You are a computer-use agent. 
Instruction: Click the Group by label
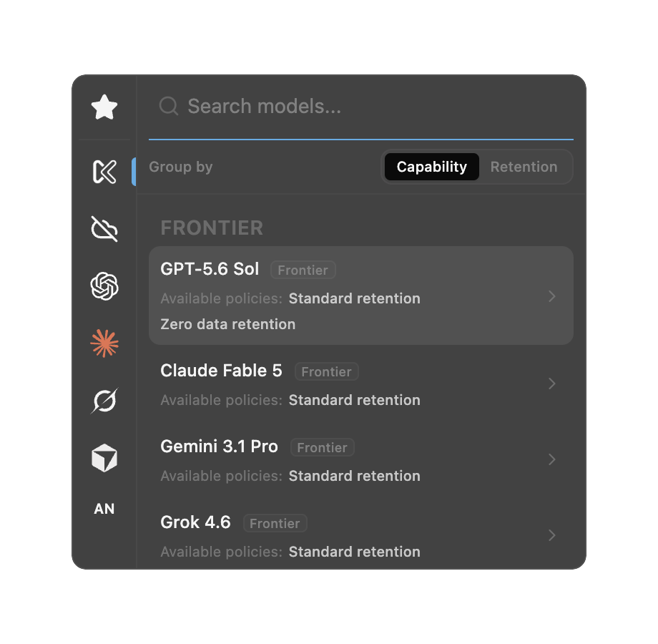point(181,167)
